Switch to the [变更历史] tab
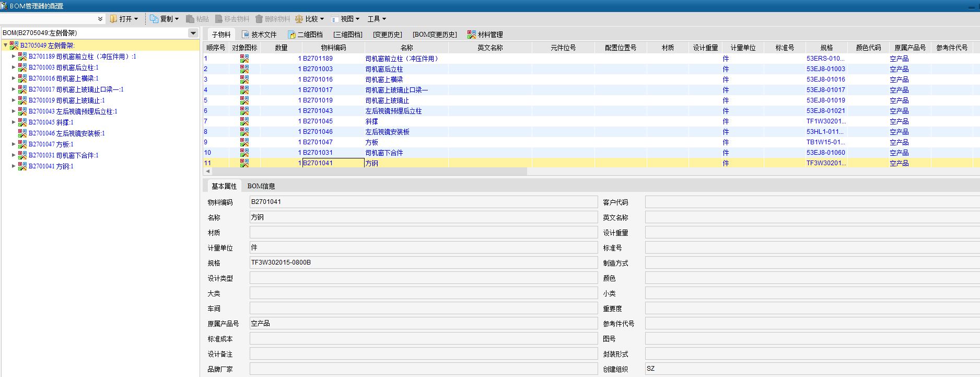 pos(387,35)
